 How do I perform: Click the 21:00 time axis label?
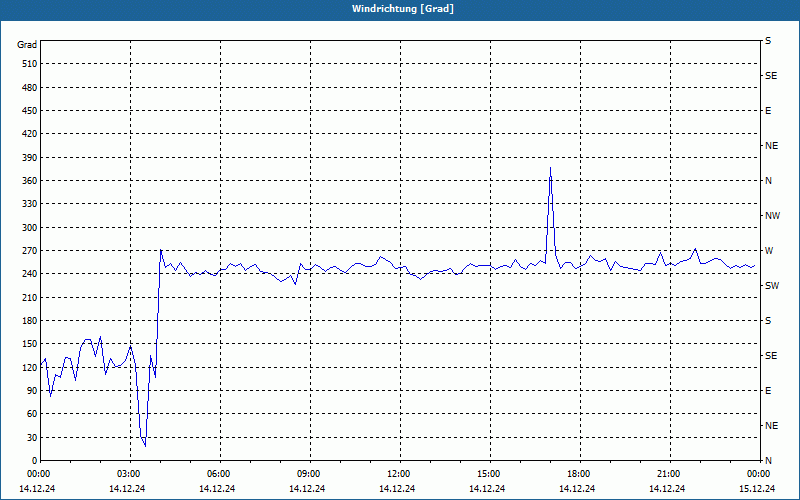pos(670,474)
